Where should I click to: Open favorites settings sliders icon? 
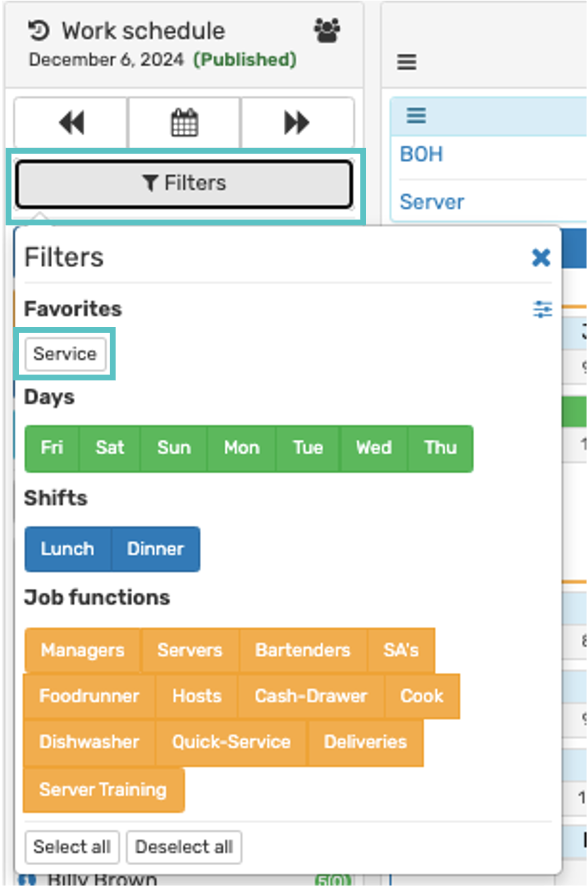542,310
